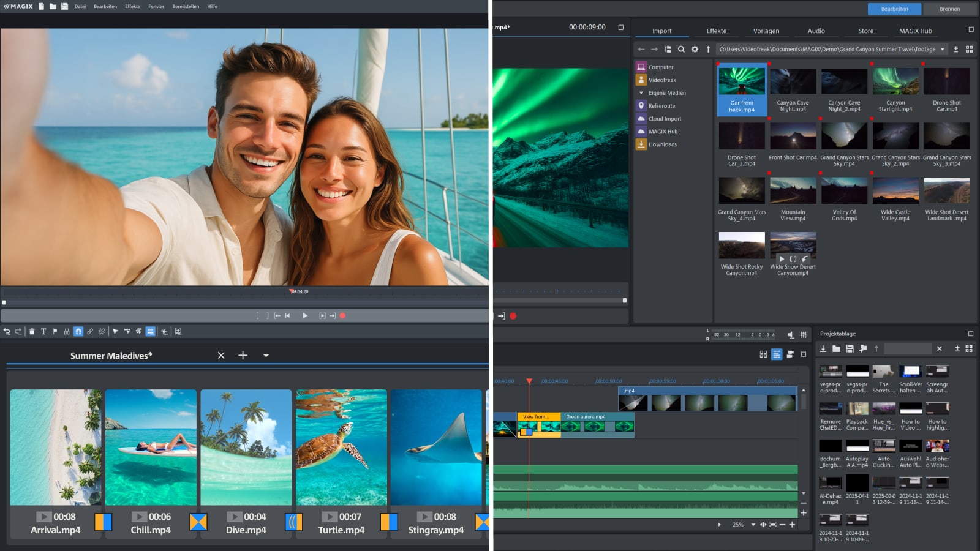The width and height of the screenshot is (980, 551).
Task: Expand the Eigene Medien tree entry
Action: click(641, 93)
